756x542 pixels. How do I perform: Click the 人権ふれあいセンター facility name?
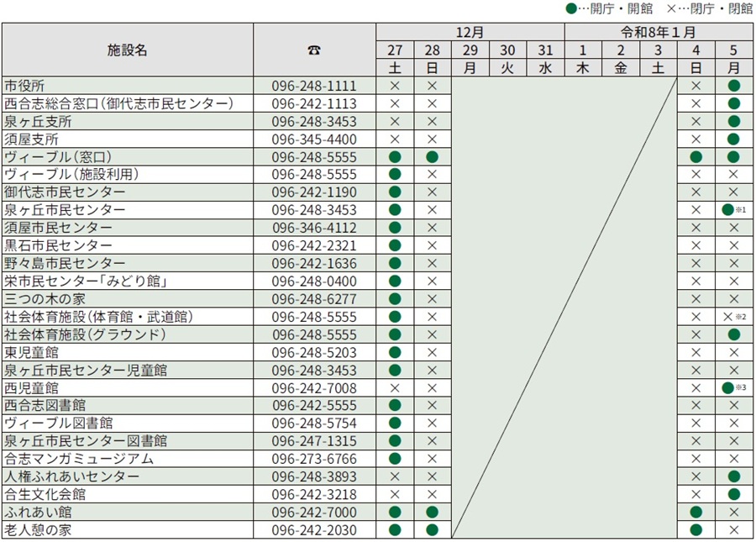coord(72,476)
